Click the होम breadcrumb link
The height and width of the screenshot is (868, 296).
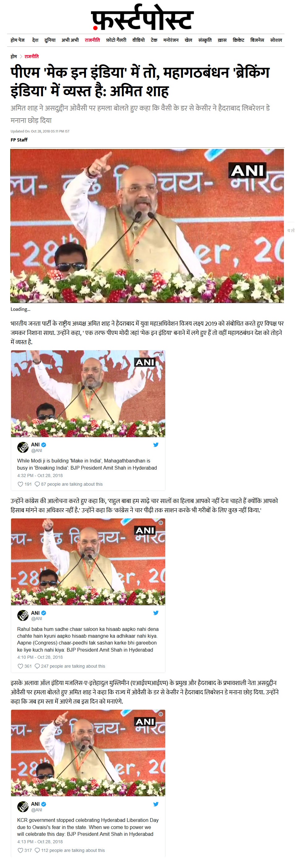tap(14, 57)
